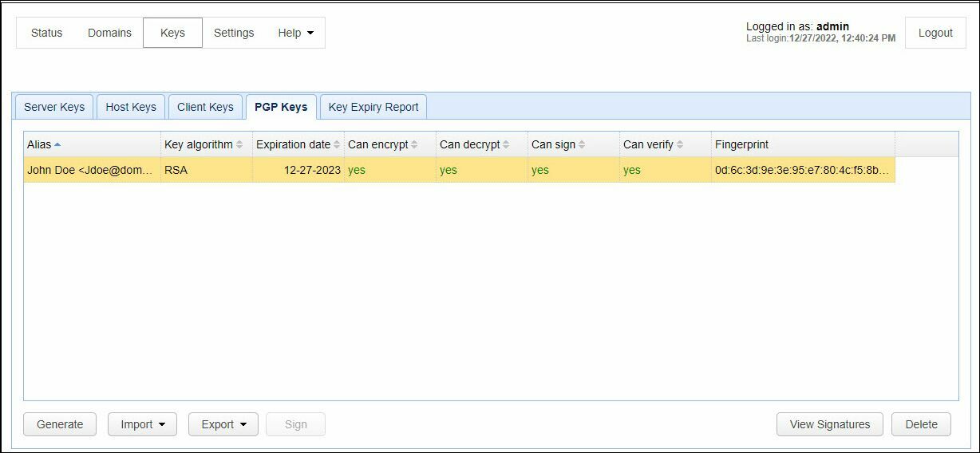
Task: Open the Key Expiry Report tab
Action: pyautogui.click(x=373, y=107)
